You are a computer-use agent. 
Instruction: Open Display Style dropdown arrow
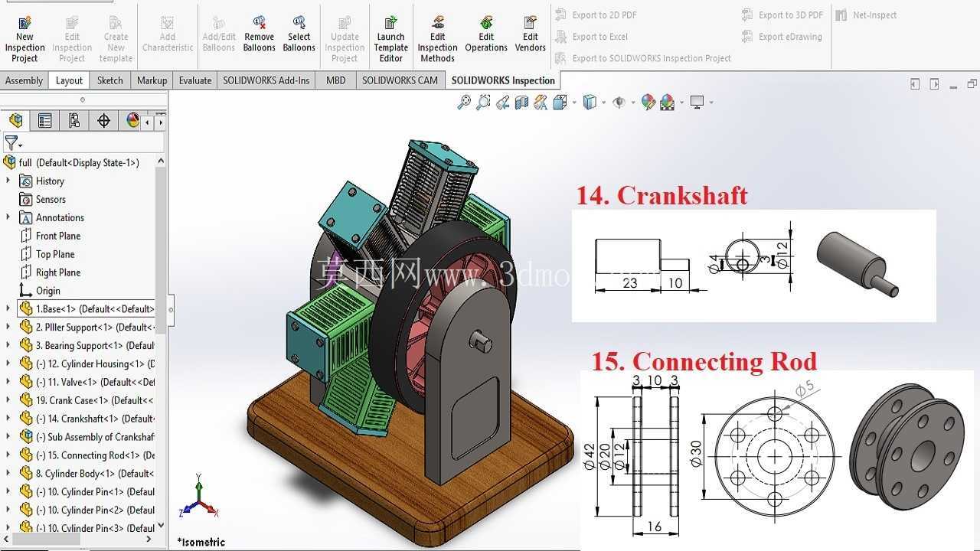[x=603, y=103]
